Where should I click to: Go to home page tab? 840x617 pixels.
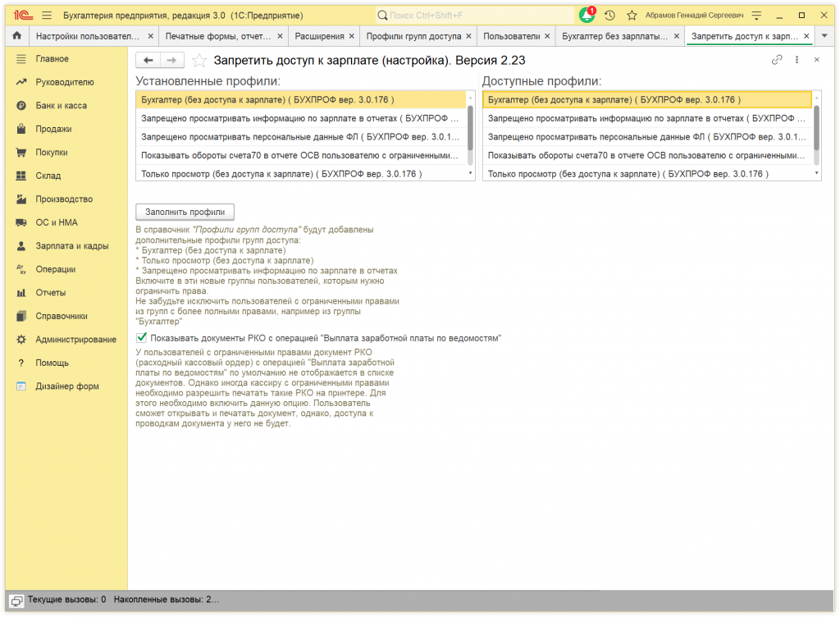pyautogui.click(x=17, y=36)
